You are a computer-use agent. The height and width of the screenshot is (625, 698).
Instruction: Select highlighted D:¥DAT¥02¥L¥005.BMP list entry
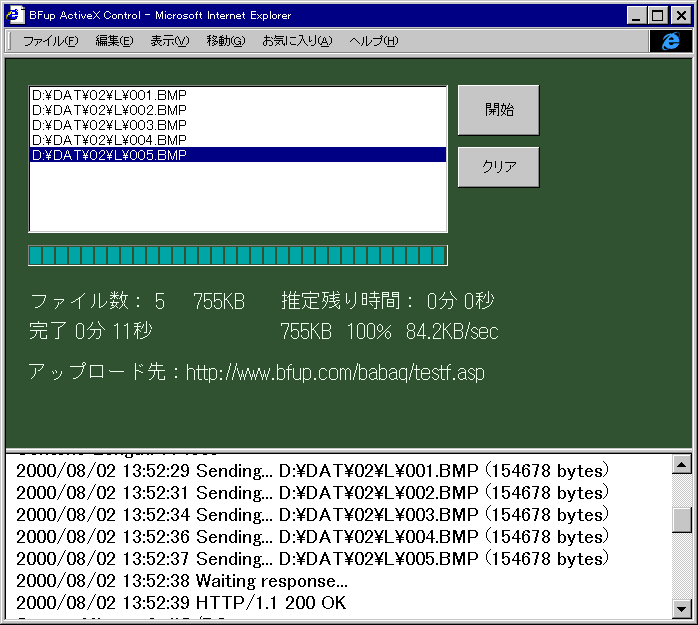[x=238, y=155]
